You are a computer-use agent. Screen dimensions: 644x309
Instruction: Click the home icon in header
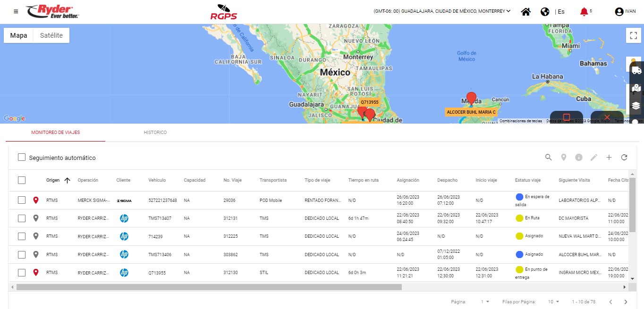(x=525, y=12)
